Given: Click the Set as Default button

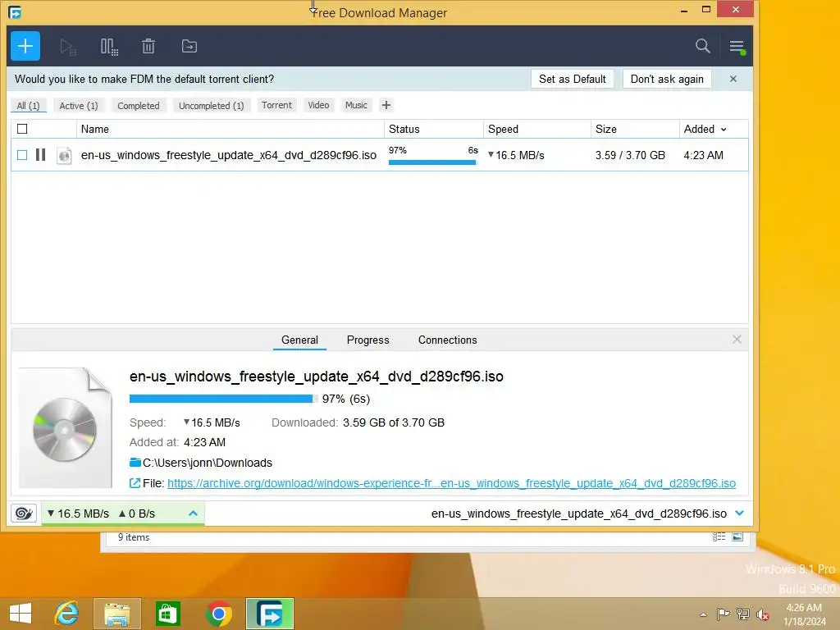Looking at the screenshot, I should pos(572,79).
